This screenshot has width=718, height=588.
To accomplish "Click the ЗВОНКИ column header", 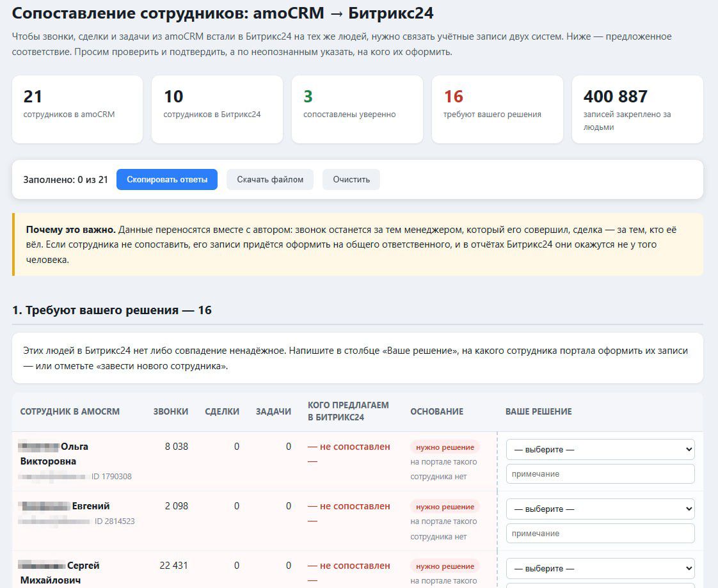I will click(x=170, y=411).
